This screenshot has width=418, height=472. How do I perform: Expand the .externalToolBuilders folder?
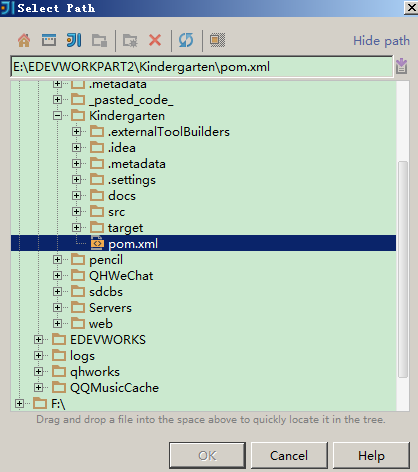(76, 132)
